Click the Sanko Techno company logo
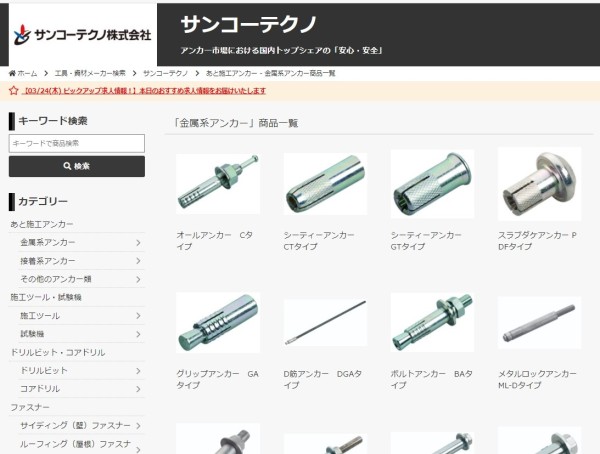 click(x=83, y=35)
